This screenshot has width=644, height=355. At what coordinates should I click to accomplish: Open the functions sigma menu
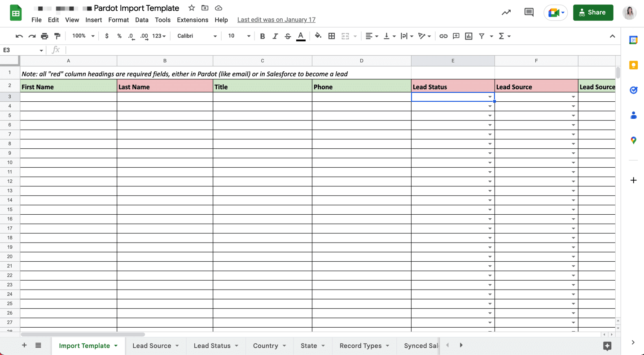coord(504,36)
